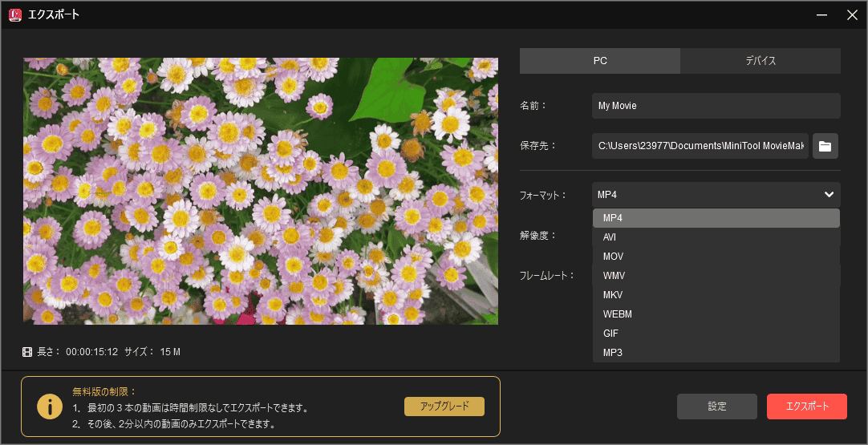This screenshot has height=445, width=868.
Task: Click the フレームレート: label
Action: pos(547,276)
